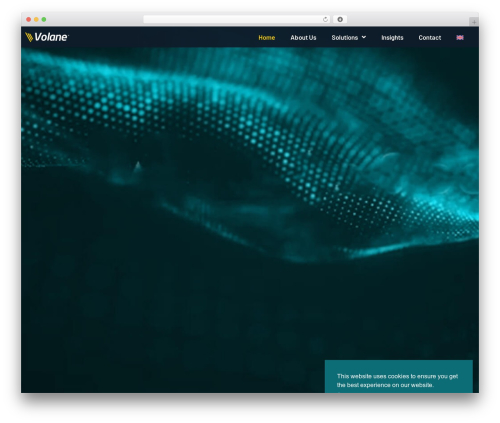Open the Home menu item
500x423 pixels.
[267, 38]
